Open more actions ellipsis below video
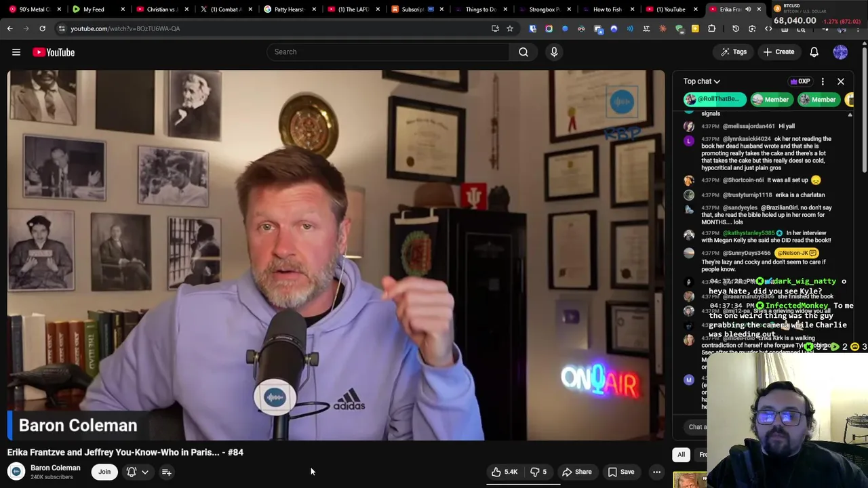Screen dimensions: 868x488 point(656,472)
